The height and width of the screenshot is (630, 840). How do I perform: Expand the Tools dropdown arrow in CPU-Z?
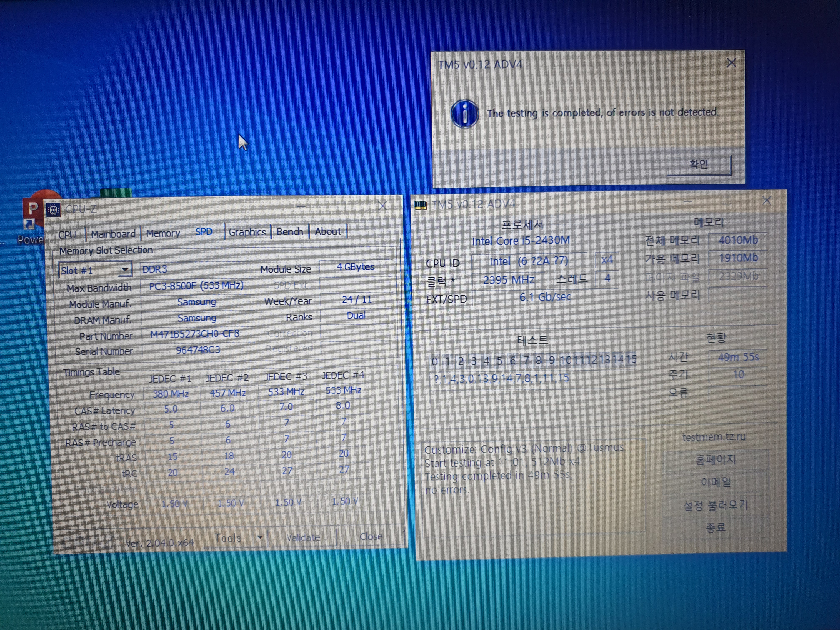coord(260,537)
